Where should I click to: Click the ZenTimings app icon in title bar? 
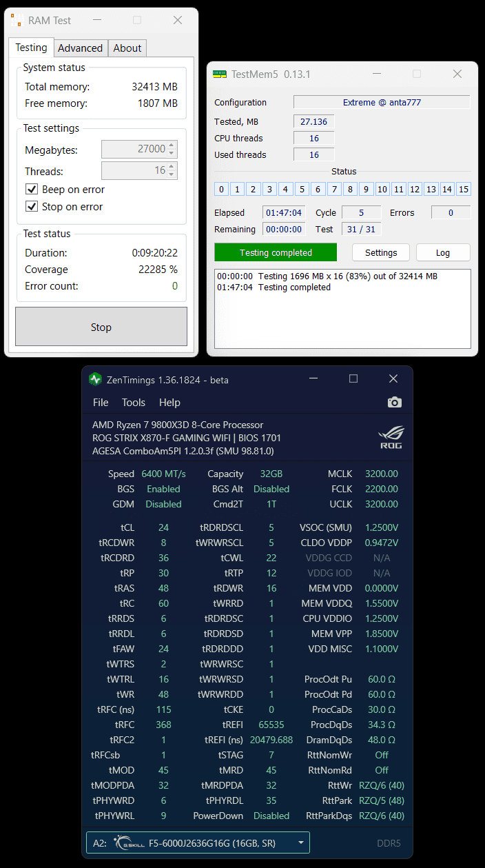pyautogui.click(x=95, y=379)
